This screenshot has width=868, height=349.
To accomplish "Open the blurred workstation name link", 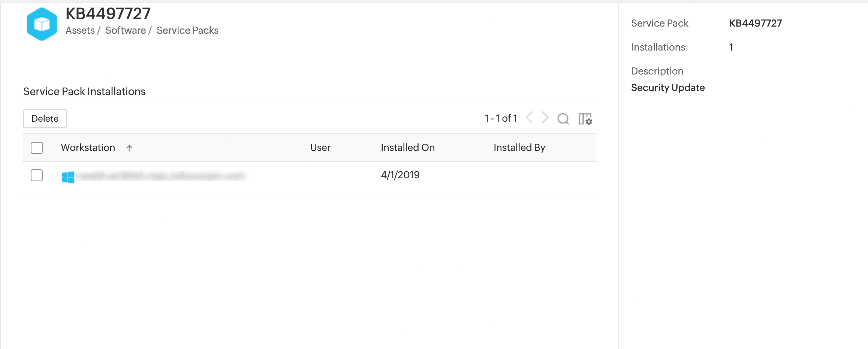I will pyautogui.click(x=161, y=176).
